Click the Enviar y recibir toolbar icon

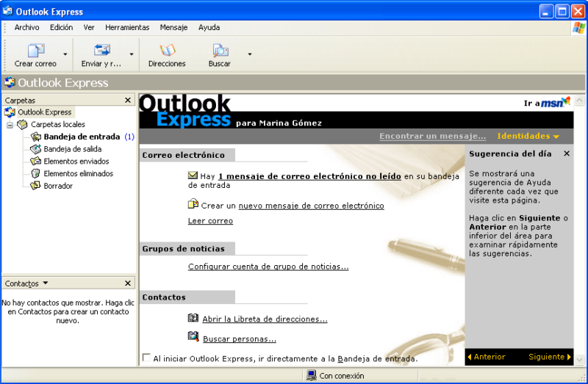pyautogui.click(x=101, y=50)
